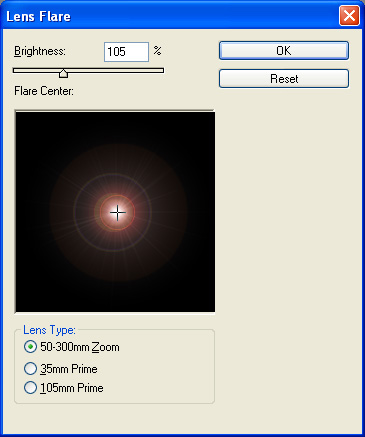Click the OK button

[x=284, y=51]
